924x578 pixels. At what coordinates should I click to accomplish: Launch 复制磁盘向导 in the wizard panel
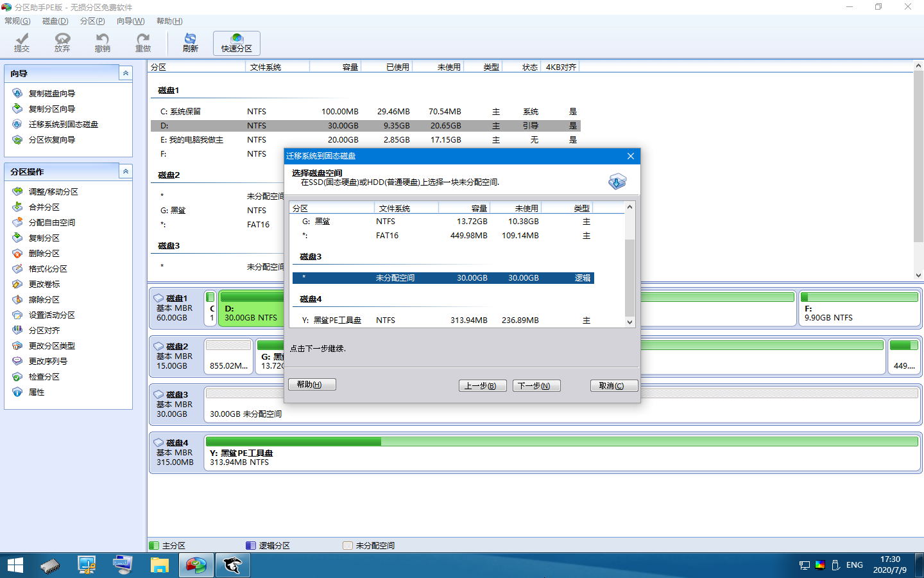[51, 94]
